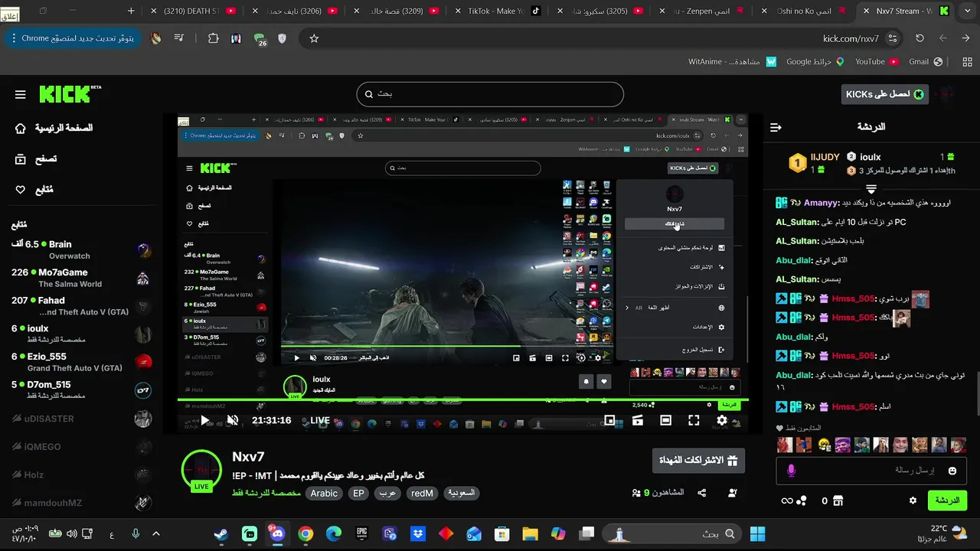Open gifted subscriptions button

point(697,461)
